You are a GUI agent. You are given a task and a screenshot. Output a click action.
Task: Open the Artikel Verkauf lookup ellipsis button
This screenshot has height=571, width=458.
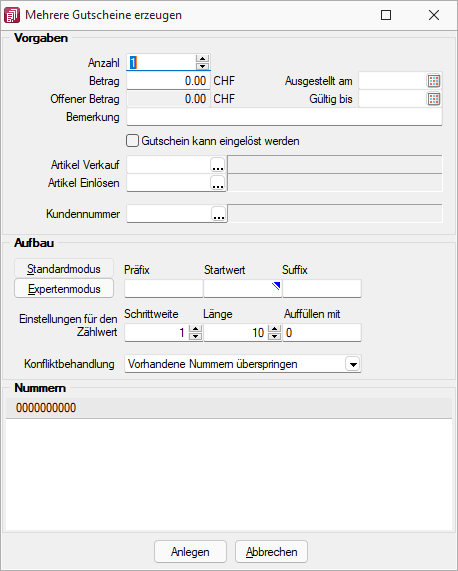tap(218, 165)
